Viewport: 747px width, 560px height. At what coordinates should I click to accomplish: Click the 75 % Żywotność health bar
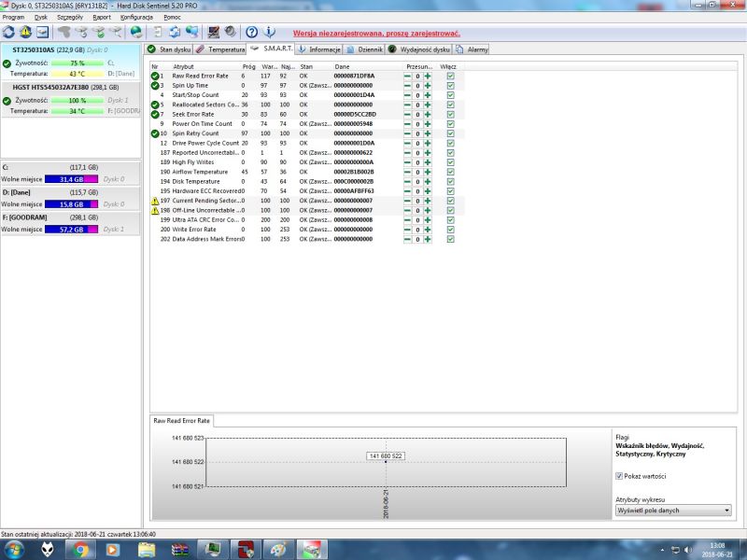(x=78, y=63)
